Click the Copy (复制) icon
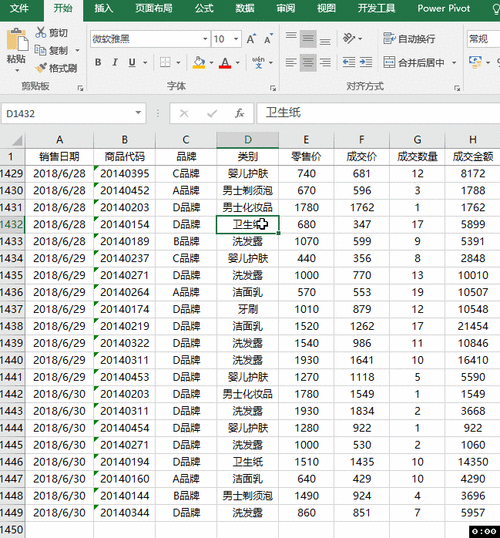Image resolution: width=500 pixels, height=538 pixels. [40, 50]
